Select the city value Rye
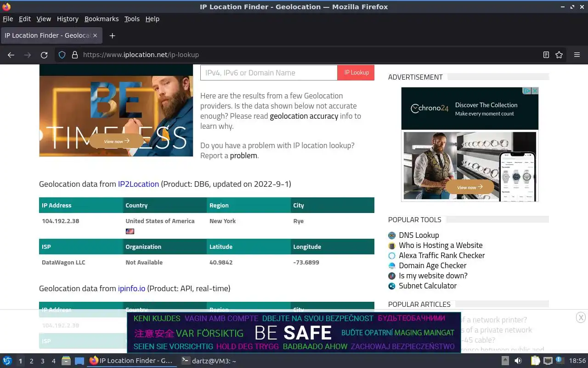Viewport: 588px width, 368px height. pos(298,221)
